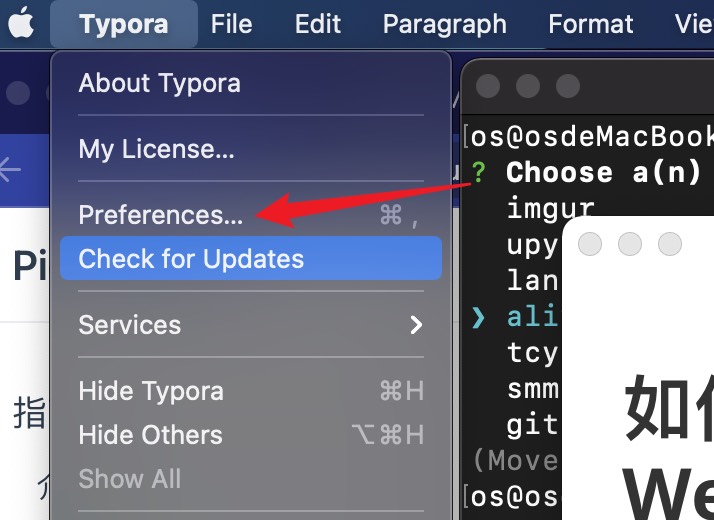Open the File menu
The image size is (714, 520).
(231, 24)
